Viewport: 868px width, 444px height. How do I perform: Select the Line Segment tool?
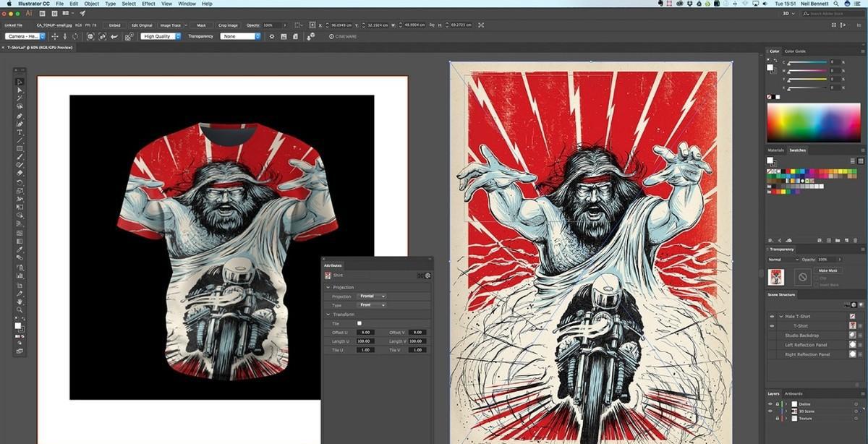coord(20,140)
